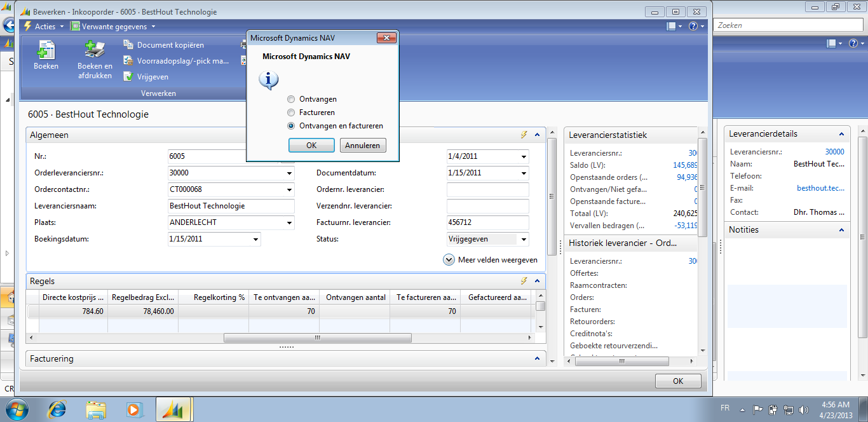Click the Regelkorting % column header
The height and width of the screenshot is (422, 868).
[214, 297]
